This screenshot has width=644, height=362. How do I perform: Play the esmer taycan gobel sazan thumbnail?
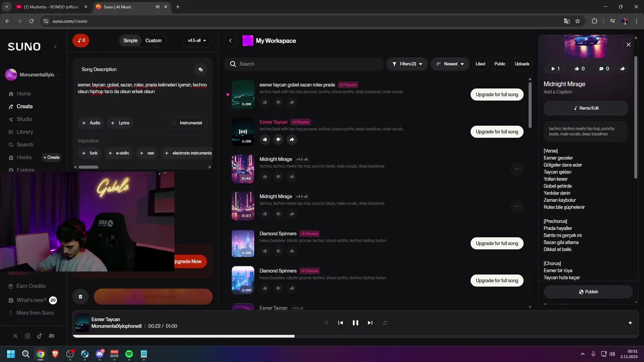click(243, 95)
